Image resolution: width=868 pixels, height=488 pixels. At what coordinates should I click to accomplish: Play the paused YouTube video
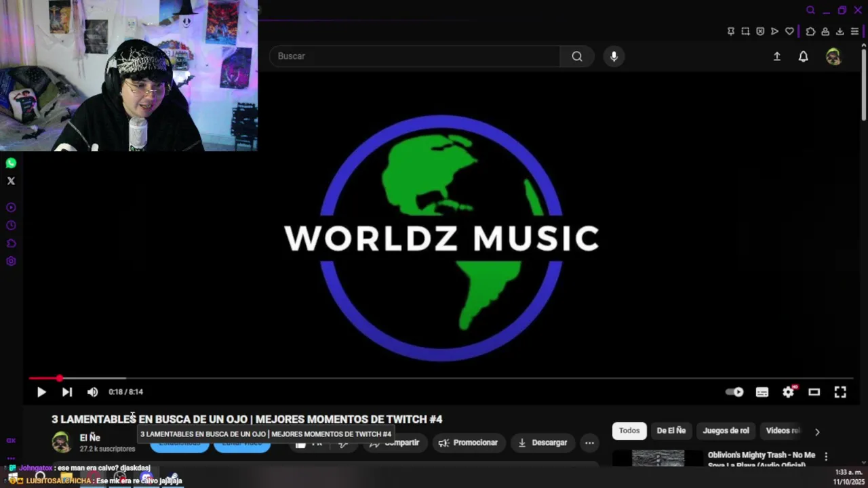pos(41,392)
